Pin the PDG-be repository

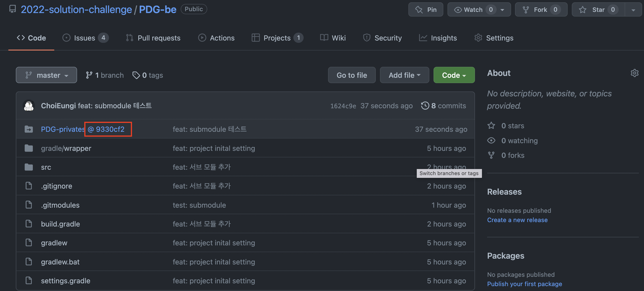coord(426,10)
